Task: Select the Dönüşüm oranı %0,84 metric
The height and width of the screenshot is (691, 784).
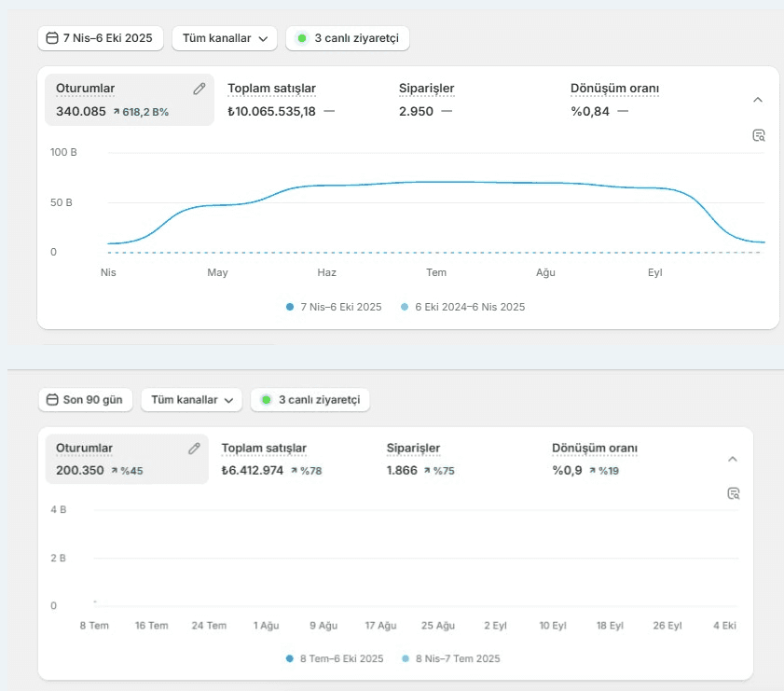Action: coord(614,100)
